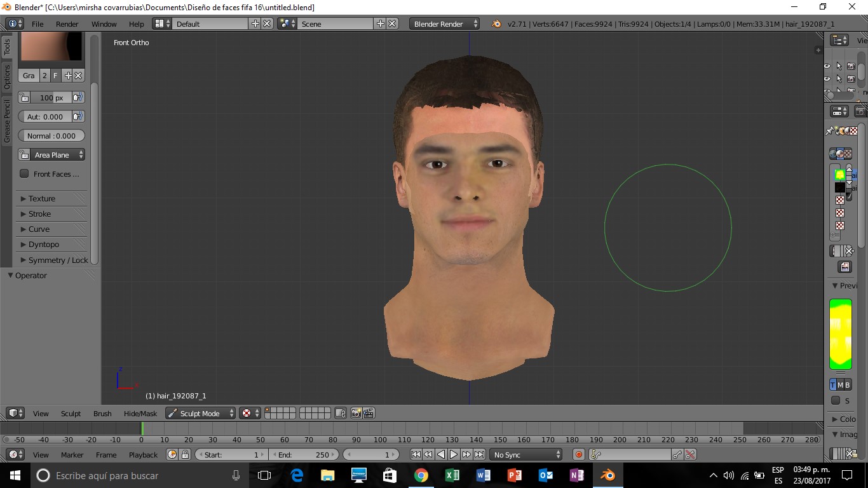Open the Render menu
The image size is (868, 488).
point(67,24)
